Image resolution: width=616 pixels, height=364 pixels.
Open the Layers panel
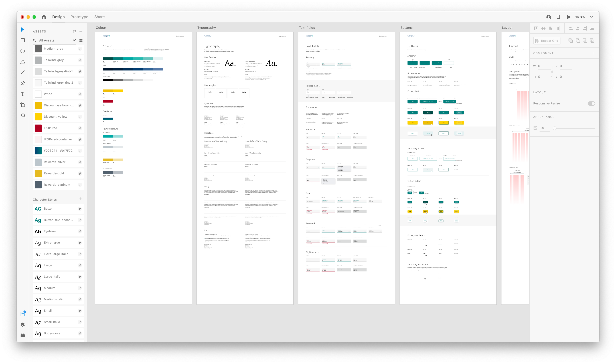click(x=23, y=324)
